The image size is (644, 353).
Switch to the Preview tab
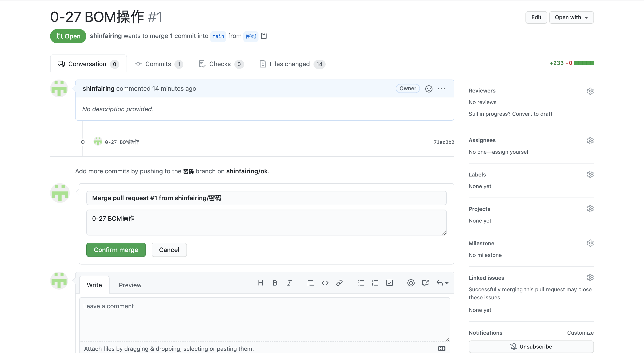click(x=130, y=285)
